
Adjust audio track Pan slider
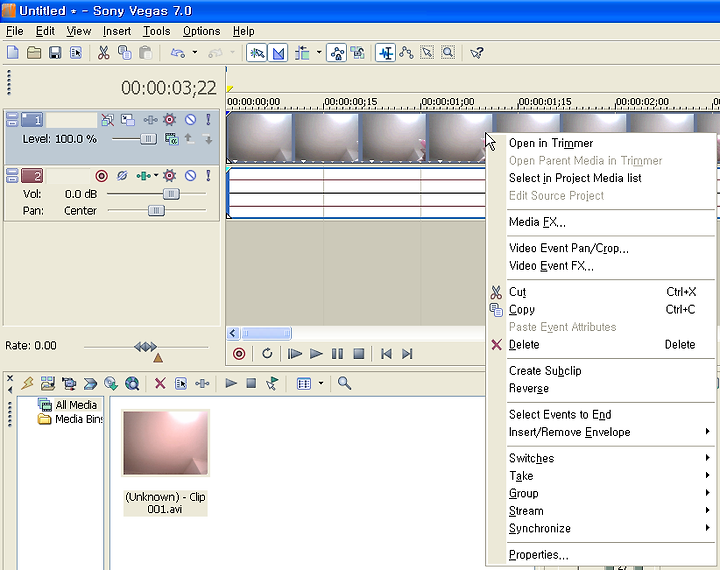pos(156,210)
